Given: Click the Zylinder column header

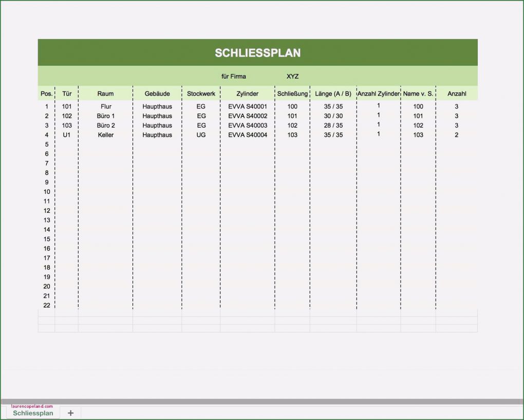Looking at the screenshot, I should [x=248, y=94].
